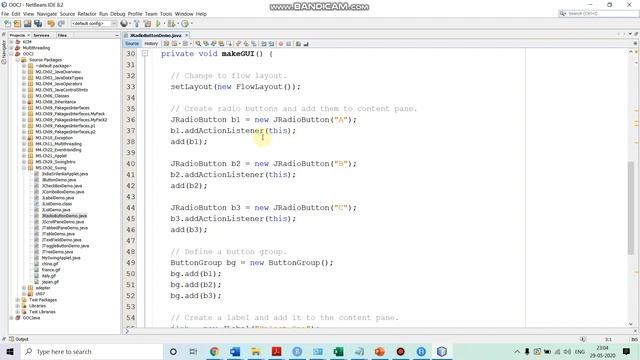Click the IDE search field

pyautogui.click(x=598, y=13)
